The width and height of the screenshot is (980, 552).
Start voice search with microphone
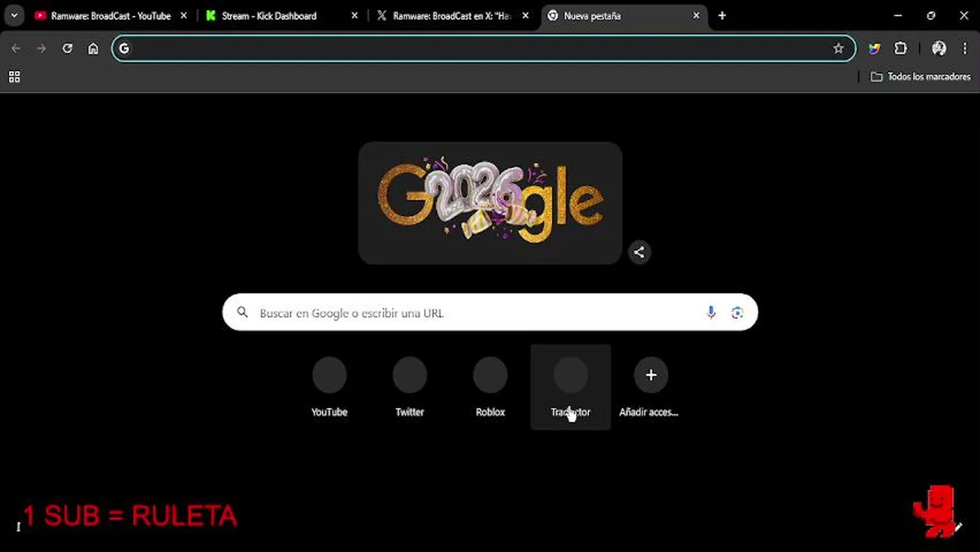pos(711,313)
